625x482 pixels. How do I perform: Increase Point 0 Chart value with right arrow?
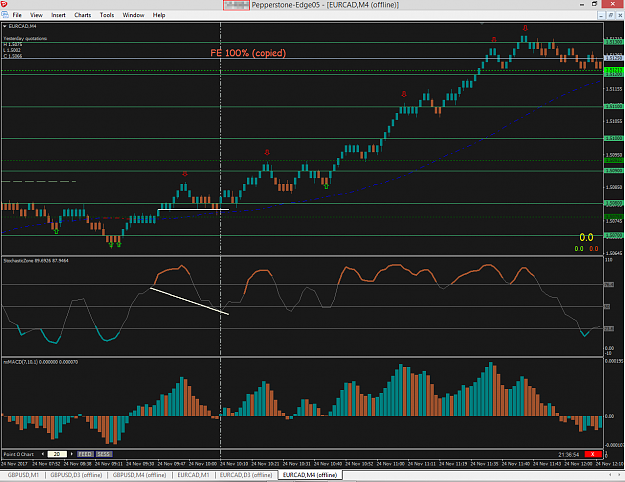[x=72, y=454]
